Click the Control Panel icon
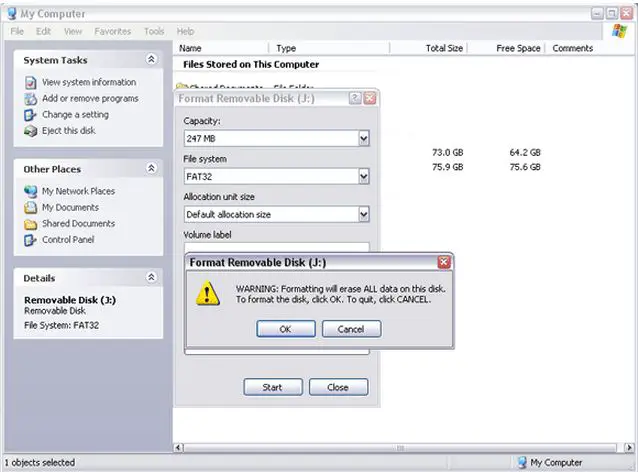This screenshot has width=638, height=472. coord(31,240)
